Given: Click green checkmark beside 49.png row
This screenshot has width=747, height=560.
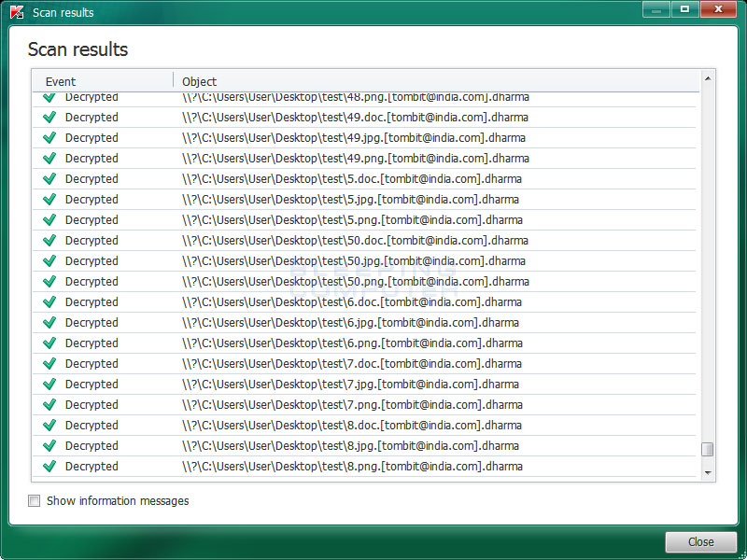Looking at the screenshot, I should coord(49,159).
